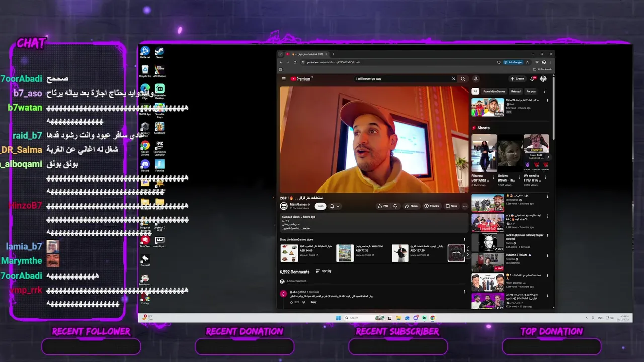Save the video to a playlist

pos(451,206)
